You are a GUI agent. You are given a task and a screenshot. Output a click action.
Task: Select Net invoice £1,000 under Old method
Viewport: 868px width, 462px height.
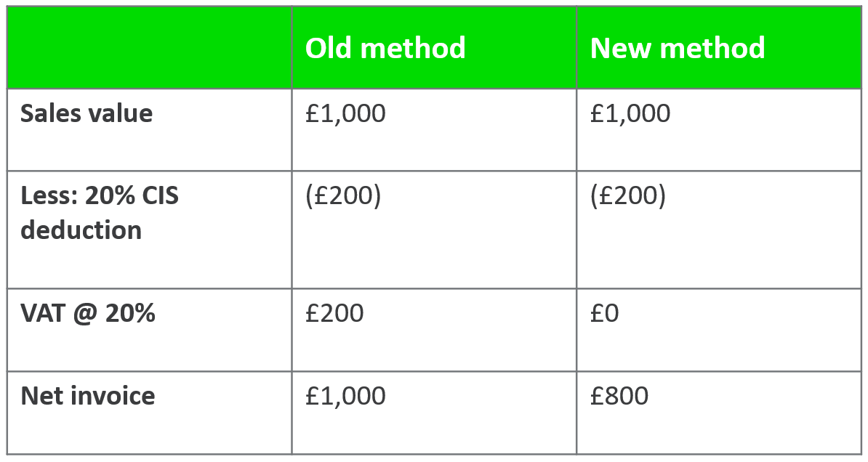pos(345,396)
